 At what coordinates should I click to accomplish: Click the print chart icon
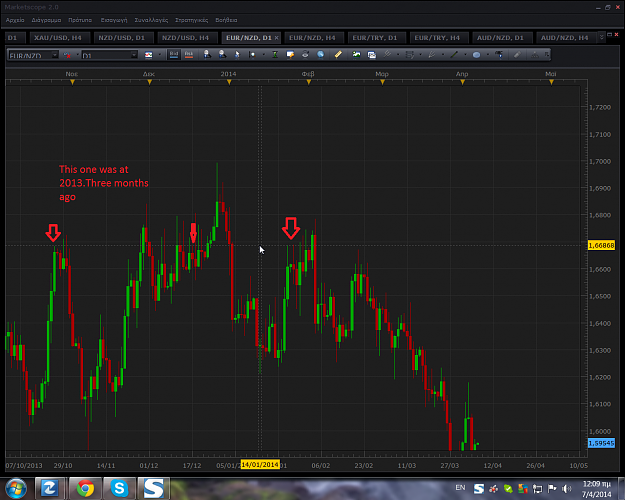pyautogui.click(x=305, y=54)
